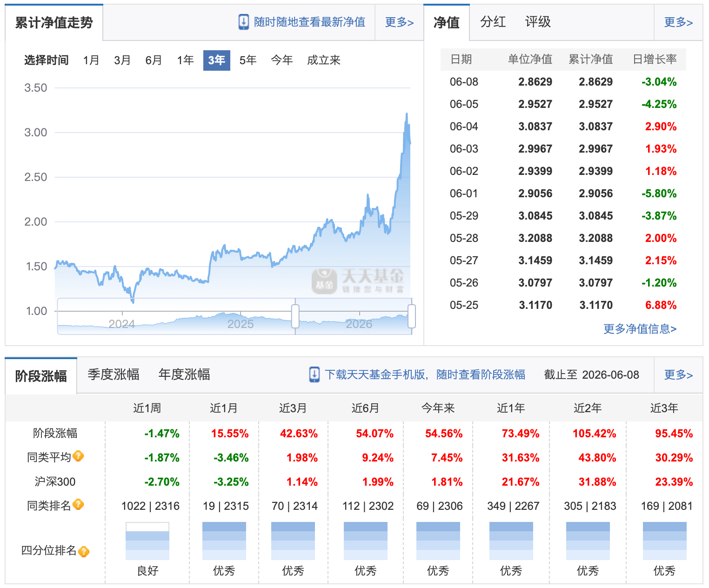Select the 6月 time range
The image size is (709, 588).
pyautogui.click(x=154, y=60)
